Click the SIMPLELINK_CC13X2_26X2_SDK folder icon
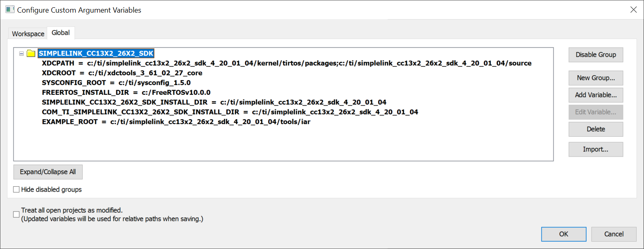Viewport: 644px width, 249px height. 31,53
